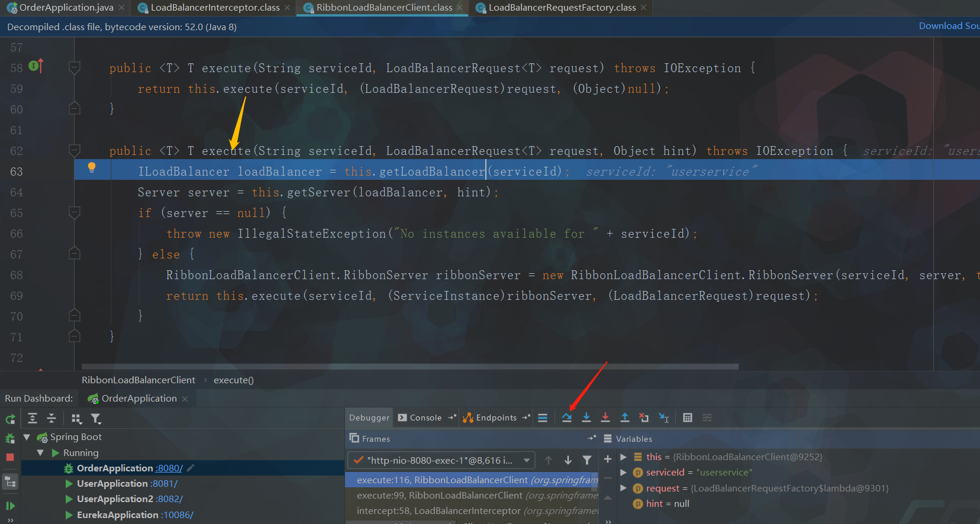980x524 pixels.
Task: Resume program with green play-bar icon
Action: 10,506
